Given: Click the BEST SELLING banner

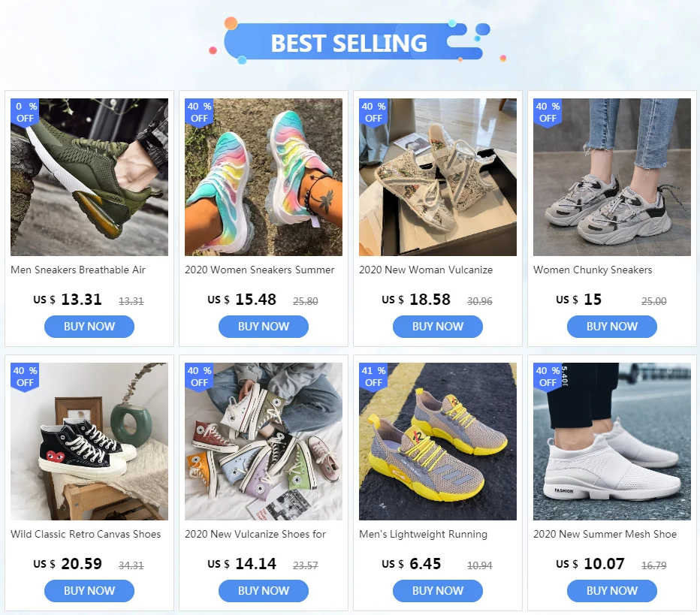Looking at the screenshot, I should point(353,42).
